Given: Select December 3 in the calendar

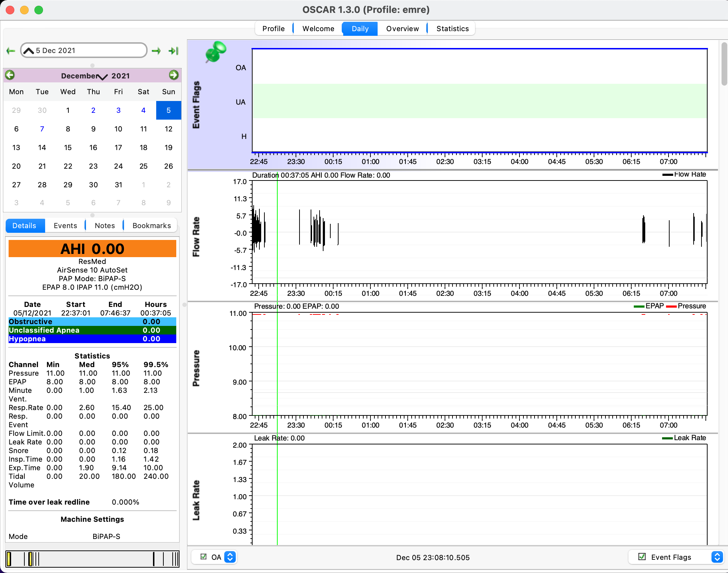Looking at the screenshot, I should [x=118, y=110].
